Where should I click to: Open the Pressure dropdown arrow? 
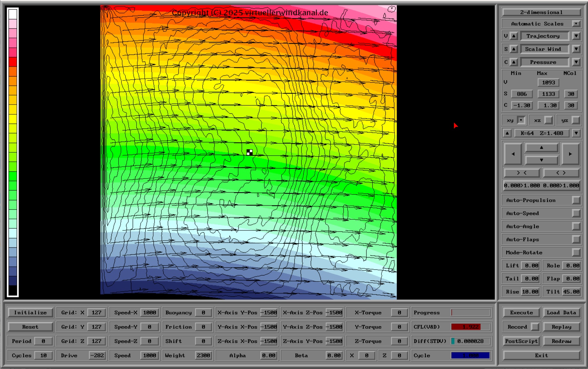(576, 62)
